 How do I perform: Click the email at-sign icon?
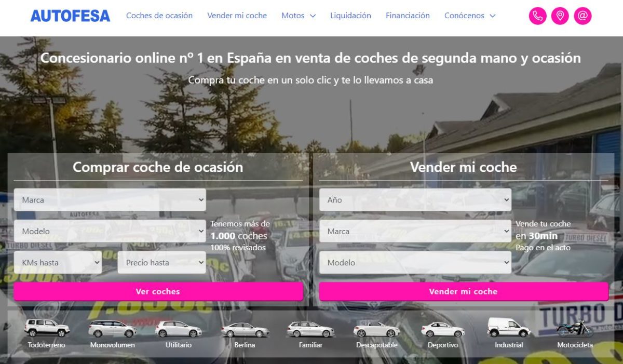click(x=583, y=16)
